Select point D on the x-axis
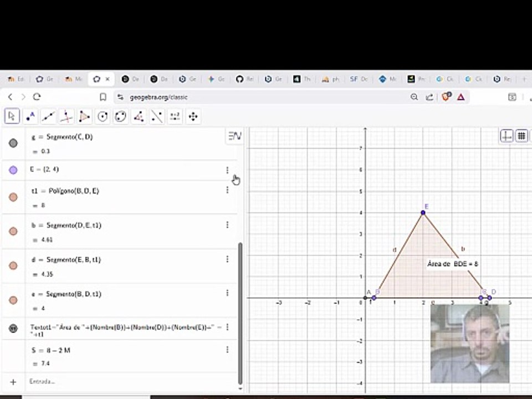This screenshot has height=399, width=532. click(x=489, y=298)
